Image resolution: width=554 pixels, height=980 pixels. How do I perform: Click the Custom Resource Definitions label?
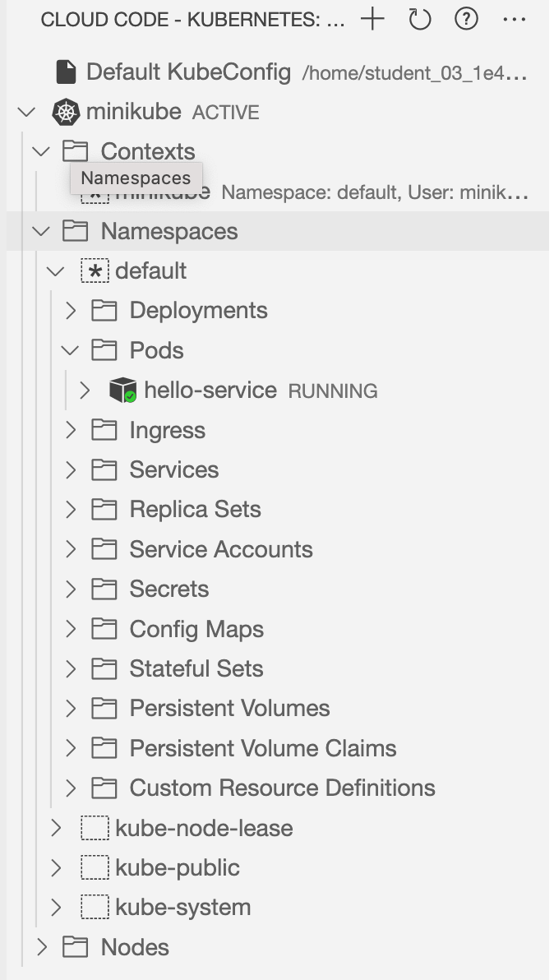[282, 788]
